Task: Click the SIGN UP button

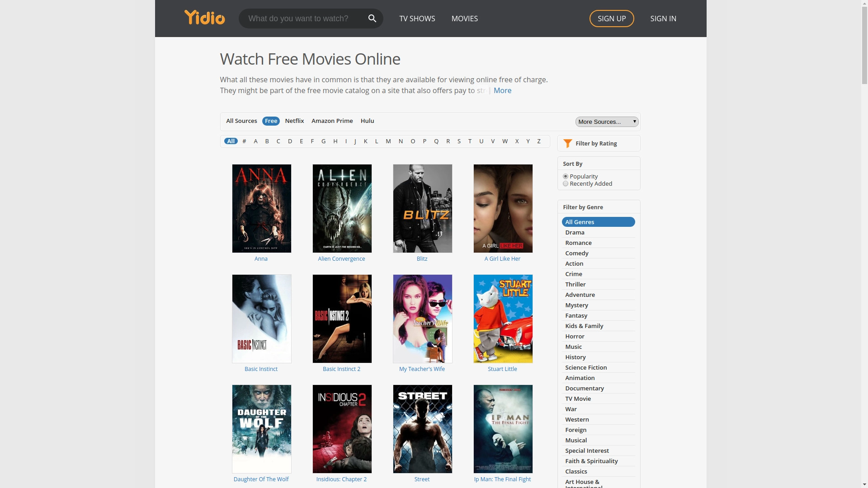Action: point(611,19)
